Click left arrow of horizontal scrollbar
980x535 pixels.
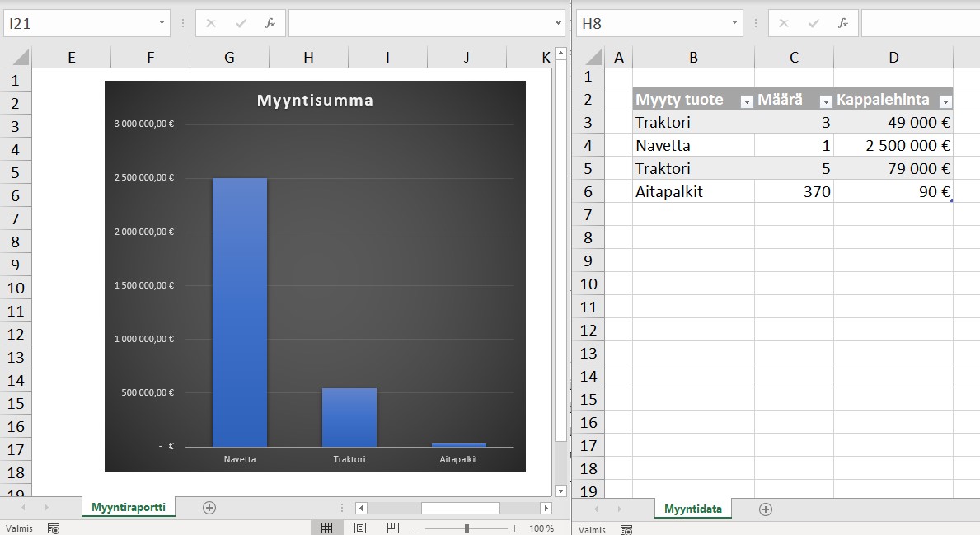(x=361, y=508)
